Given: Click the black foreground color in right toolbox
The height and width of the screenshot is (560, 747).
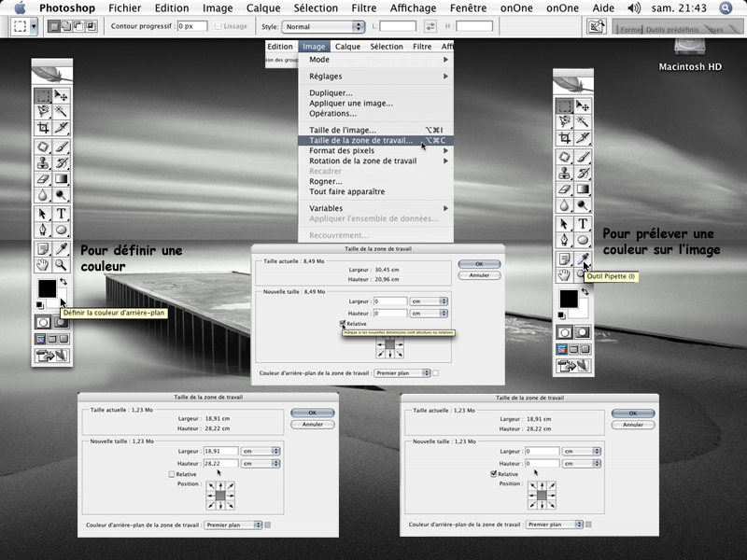Looking at the screenshot, I should (x=569, y=299).
